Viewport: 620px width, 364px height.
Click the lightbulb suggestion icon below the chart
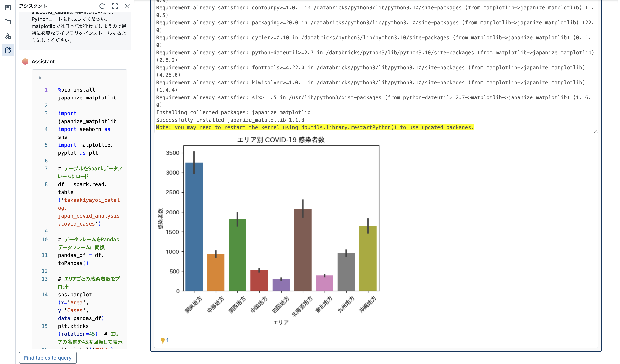pyautogui.click(x=163, y=340)
